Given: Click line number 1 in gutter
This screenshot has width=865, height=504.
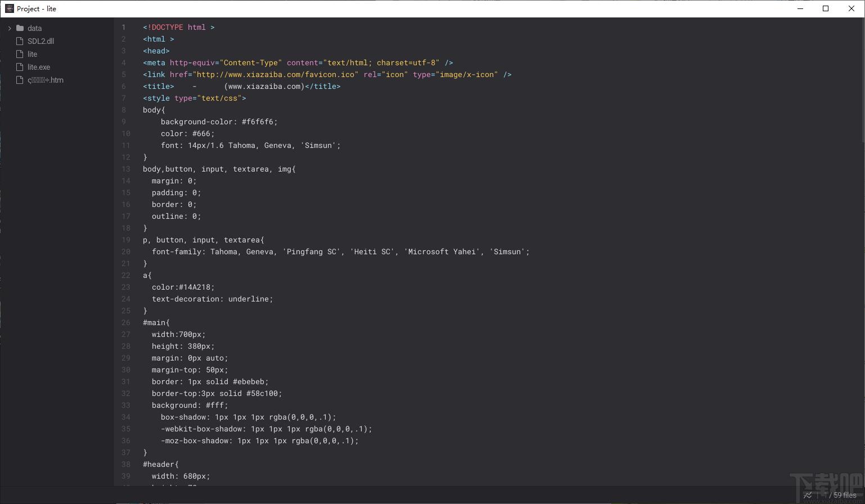Looking at the screenshot, I should point(124,27).
